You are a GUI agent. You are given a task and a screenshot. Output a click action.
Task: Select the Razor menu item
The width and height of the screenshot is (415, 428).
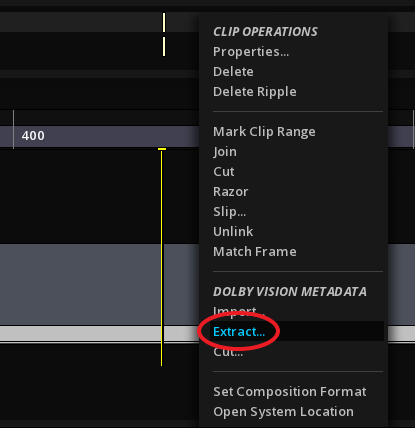[x=231, y=192]
